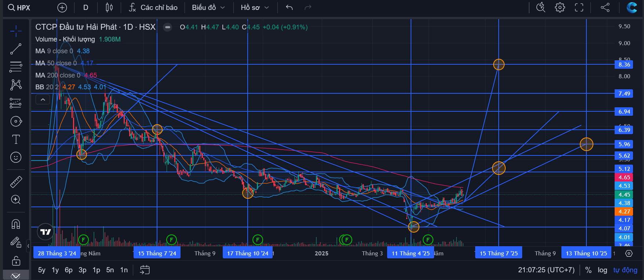Viewport: 644px width, 280px height.
Task: Click the redo arrow icon
Action: [x=308, y=8]
